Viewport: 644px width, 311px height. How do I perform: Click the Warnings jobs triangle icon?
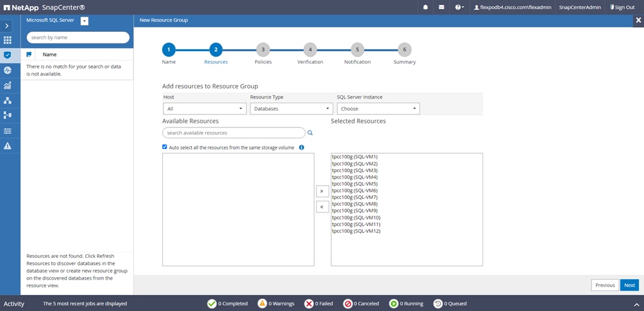(x=262, y=303)
